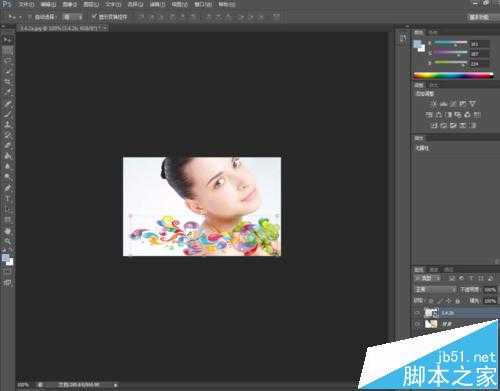The width and height of the screenshot is (500, 391).
Task: Select the Horizontal Type tool
Action: tap(7, 198)
